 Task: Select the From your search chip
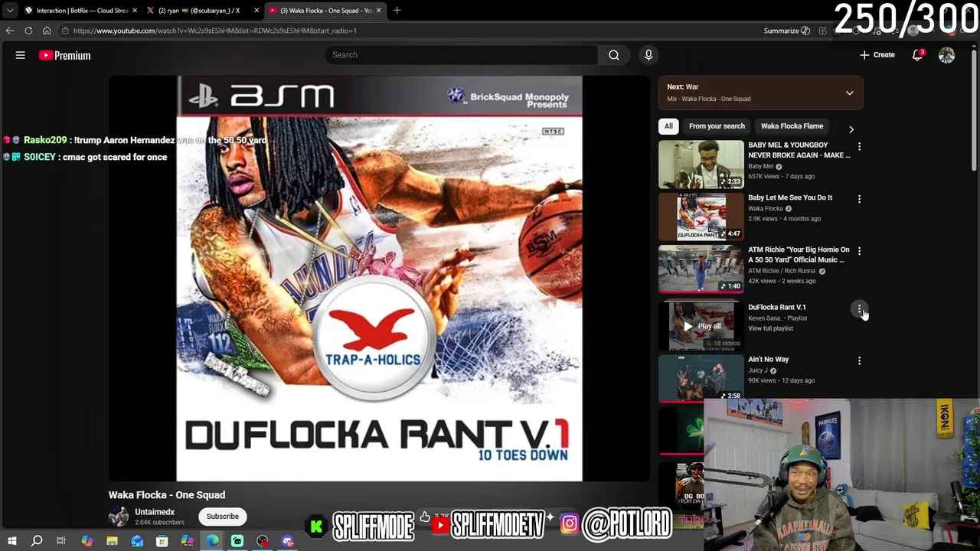pyautogui.click(x=717, y=126)
